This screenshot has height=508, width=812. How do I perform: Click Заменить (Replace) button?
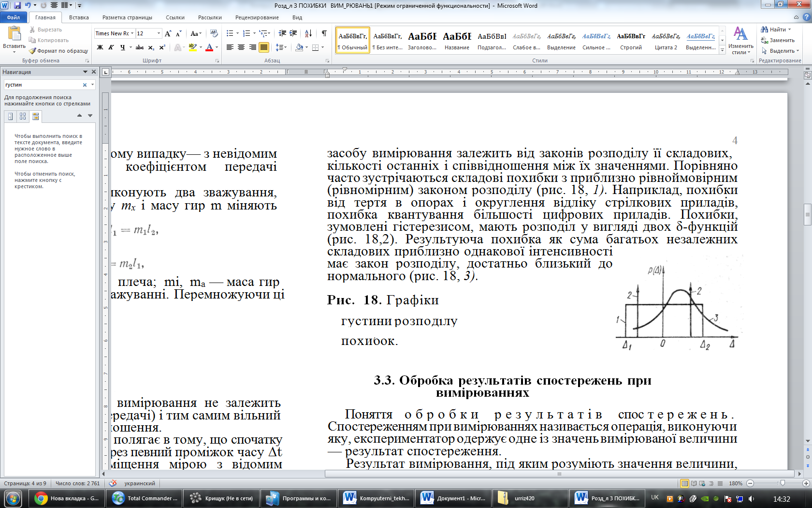coord(778,40)
